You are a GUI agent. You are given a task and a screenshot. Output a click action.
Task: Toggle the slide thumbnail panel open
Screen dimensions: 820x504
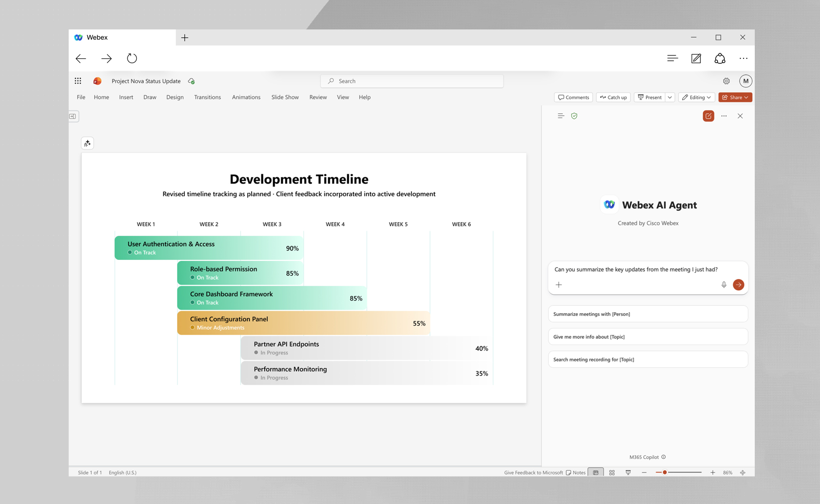[x=73, y=116]
